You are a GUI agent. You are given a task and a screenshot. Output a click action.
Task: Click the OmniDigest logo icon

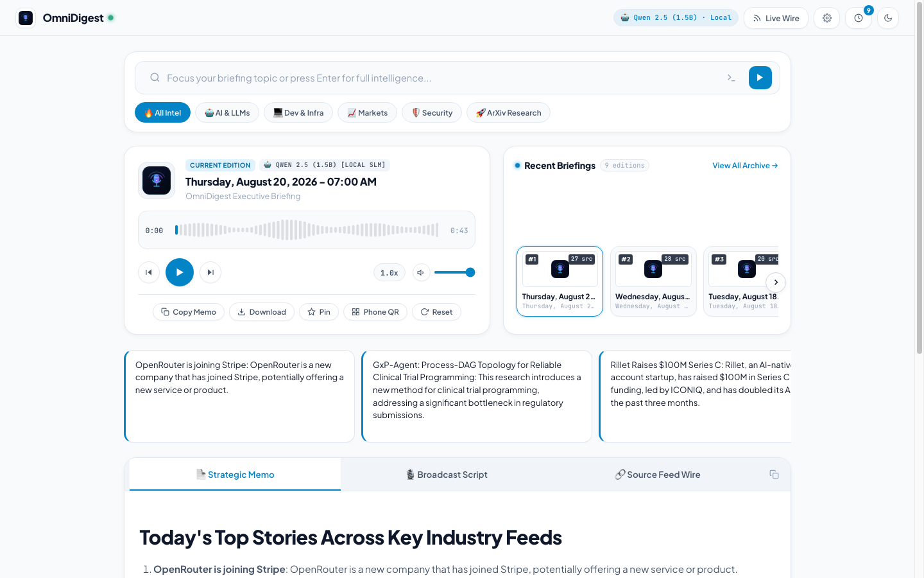26,18
